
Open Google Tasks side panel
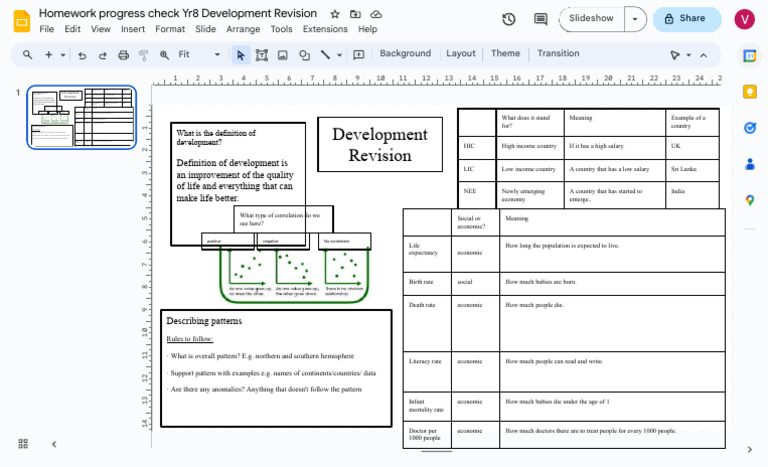(x=750, y=128)
